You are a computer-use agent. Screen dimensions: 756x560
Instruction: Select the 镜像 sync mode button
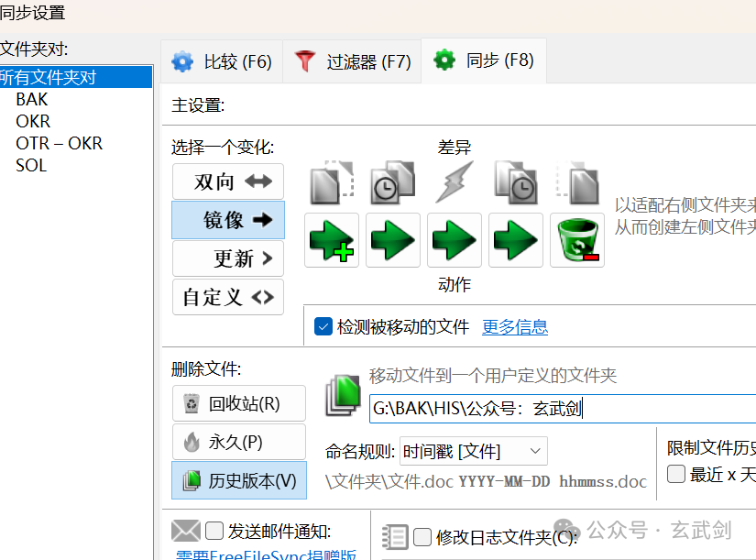[227, 220]
